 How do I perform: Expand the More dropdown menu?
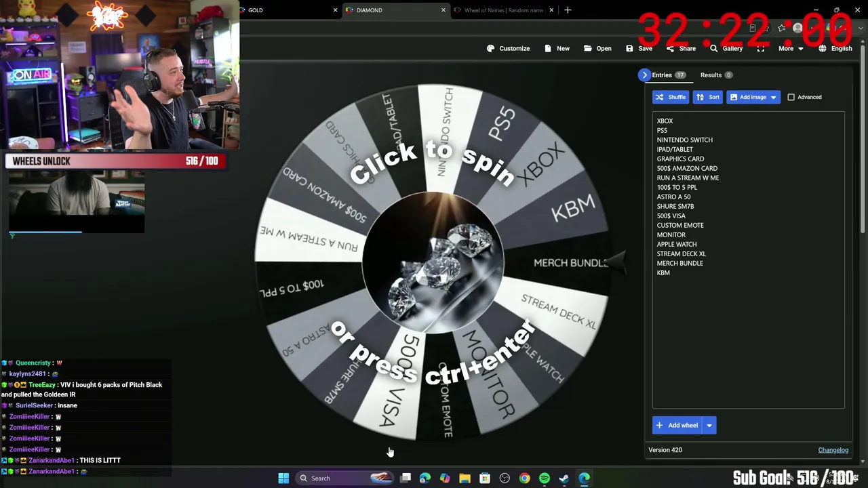point(791,48)
